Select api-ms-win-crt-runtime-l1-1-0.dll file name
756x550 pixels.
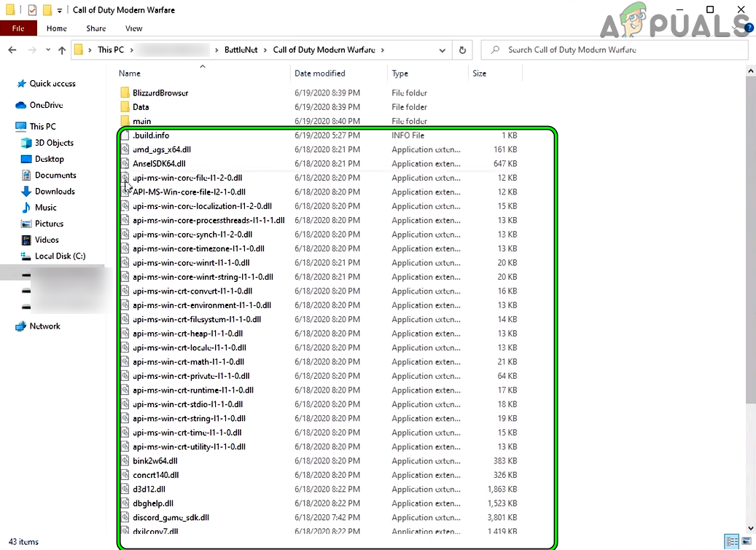pyautogui.click(x=193, y=390)
